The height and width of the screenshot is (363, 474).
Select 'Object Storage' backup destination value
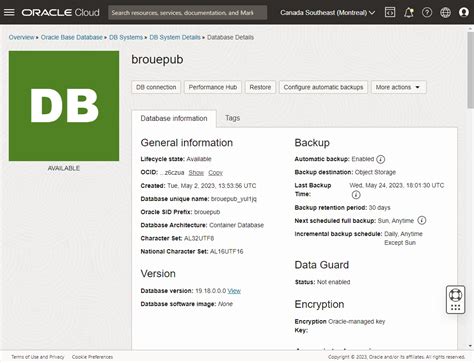click(x=375, y=172)
